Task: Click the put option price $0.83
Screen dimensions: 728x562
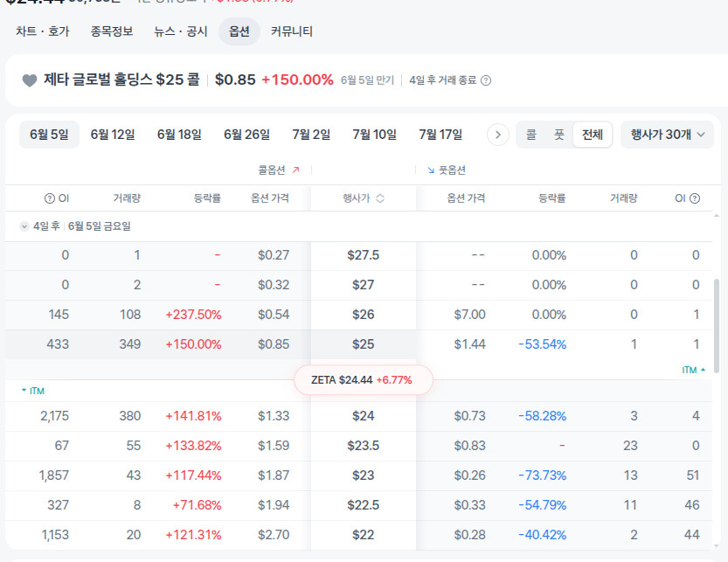Action: tap(469, 446)
